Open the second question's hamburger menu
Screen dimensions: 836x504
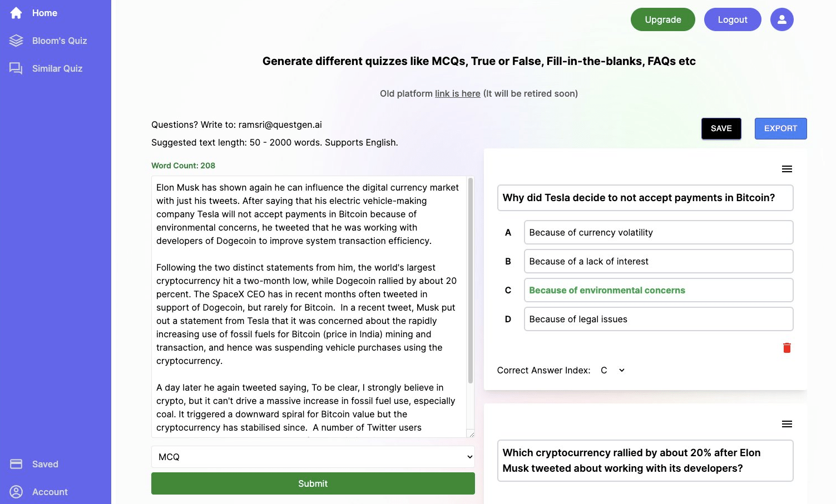(786, 424)
